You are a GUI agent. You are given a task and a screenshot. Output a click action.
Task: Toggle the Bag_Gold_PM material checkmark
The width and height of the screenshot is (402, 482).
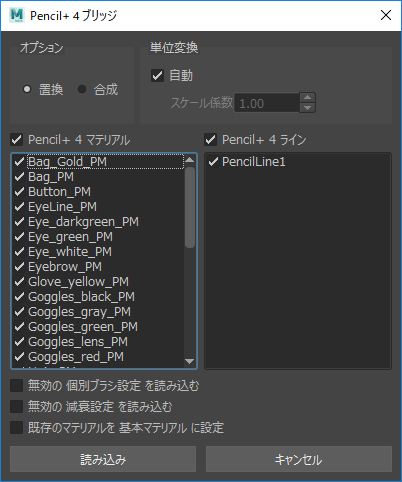[19, 162]
